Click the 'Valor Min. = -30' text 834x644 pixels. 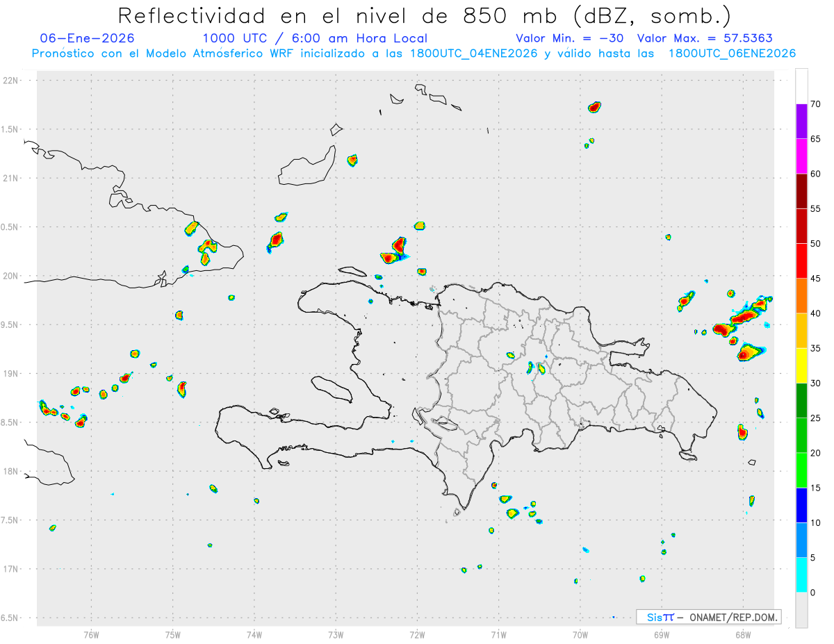(569, 38)
